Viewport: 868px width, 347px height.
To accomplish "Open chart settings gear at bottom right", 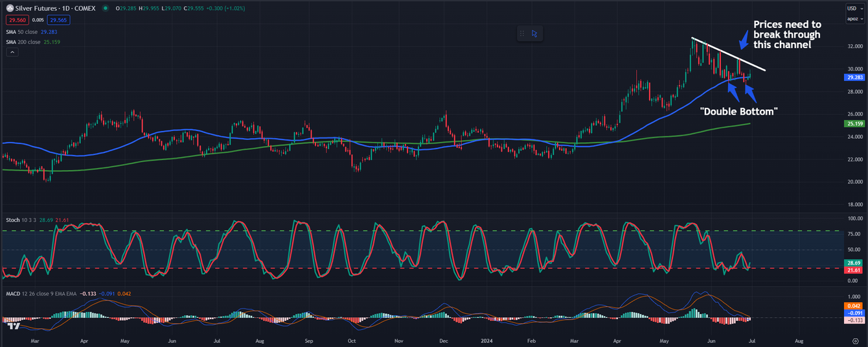I will point(855,341).
